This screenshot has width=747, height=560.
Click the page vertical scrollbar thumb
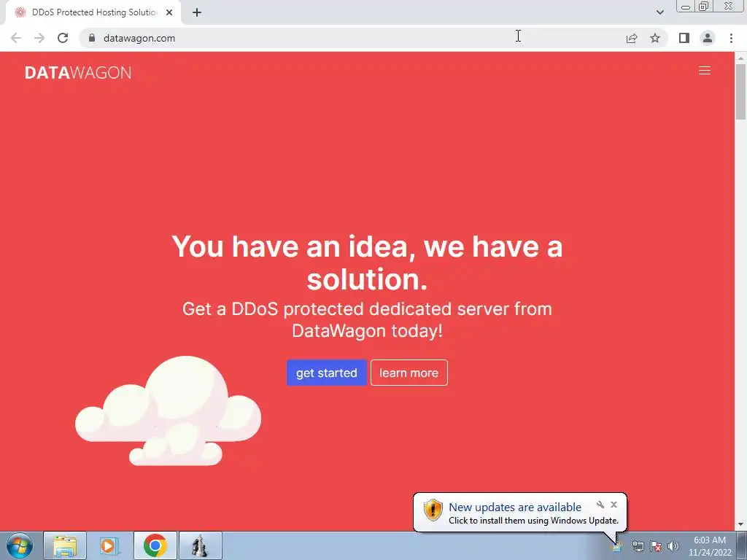click(740, 91)
